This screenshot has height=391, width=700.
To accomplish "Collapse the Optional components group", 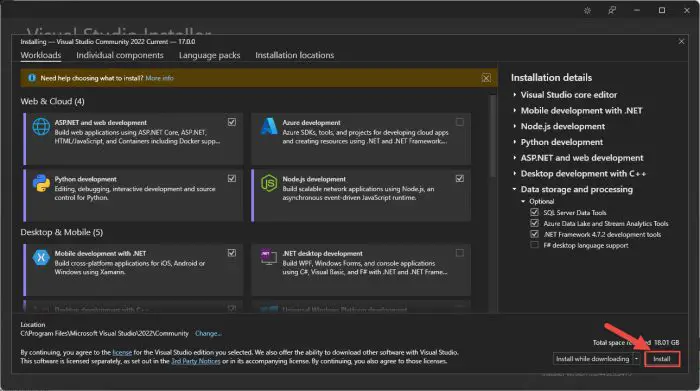I will coord(524,202).
